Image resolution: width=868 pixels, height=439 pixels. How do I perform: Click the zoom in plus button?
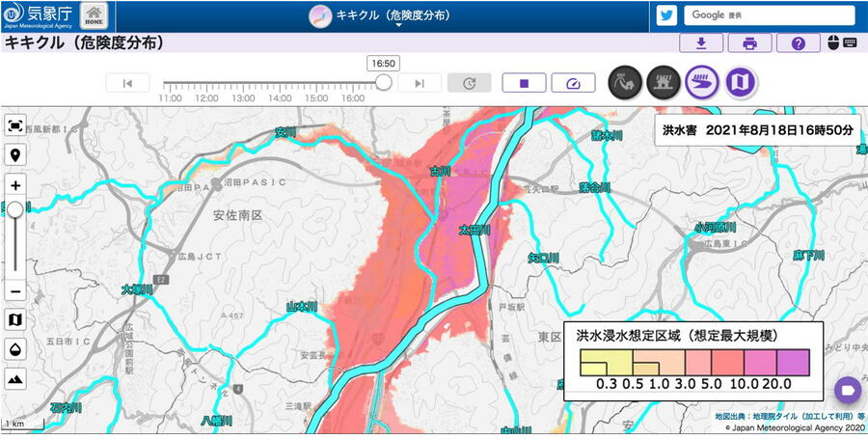click(15, 185)
